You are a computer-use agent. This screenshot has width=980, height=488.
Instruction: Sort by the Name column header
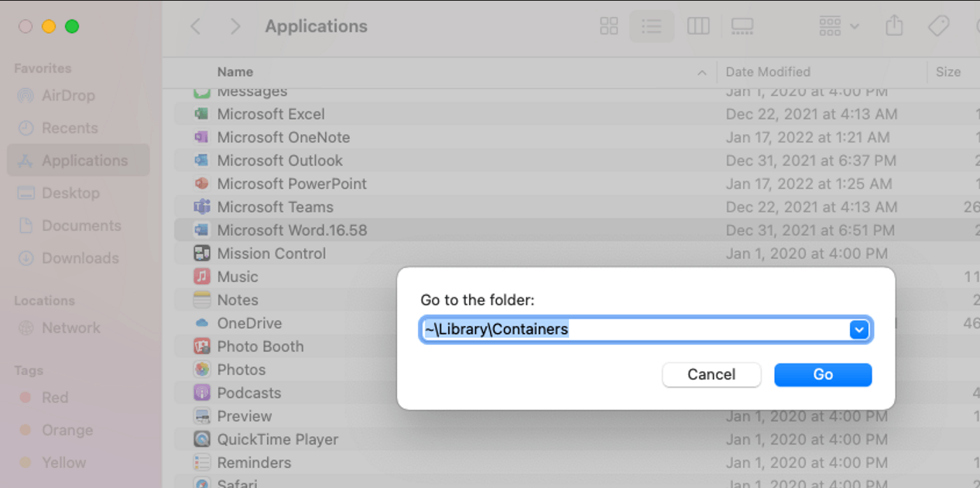coord(235,72)
